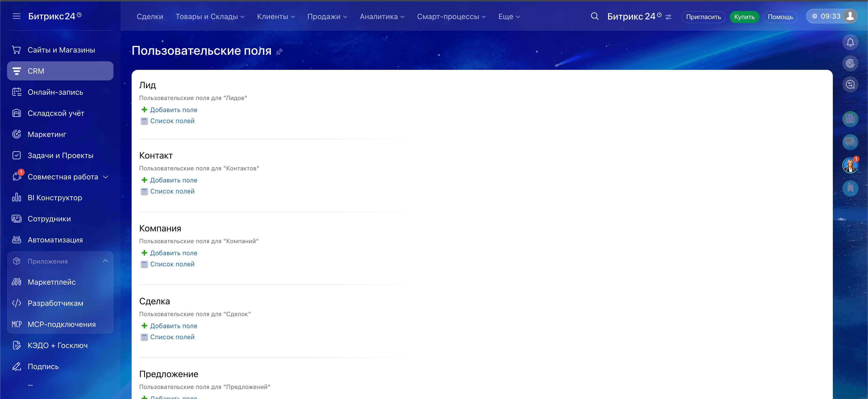This screenshot has width=868, height=399.
Task: Open the chat messenger icon
Action: coord(850,142)
